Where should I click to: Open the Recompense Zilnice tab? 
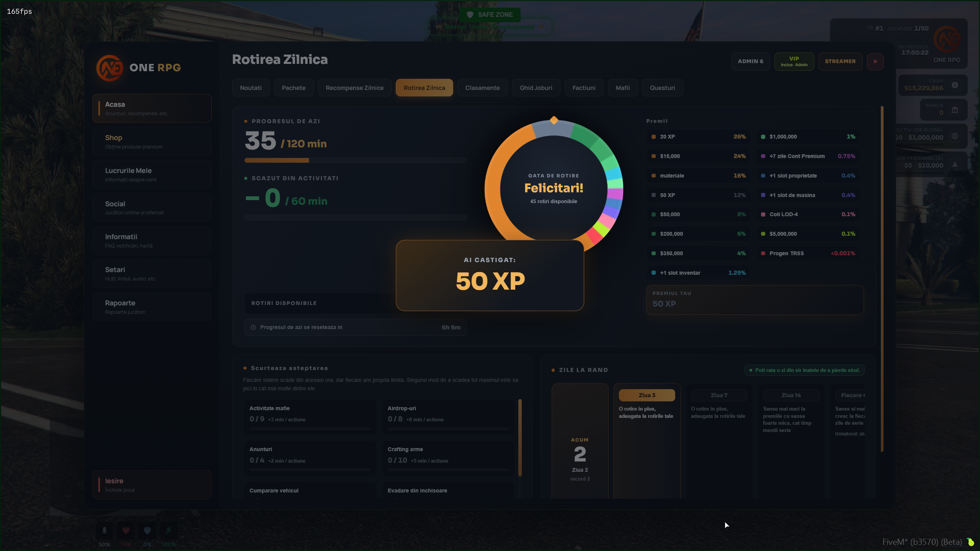354,88
